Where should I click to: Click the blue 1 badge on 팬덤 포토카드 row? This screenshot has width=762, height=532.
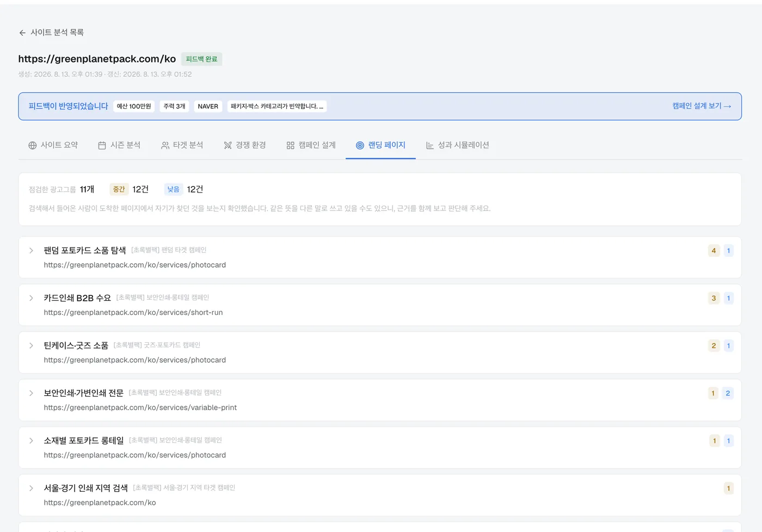coord(728,251)
